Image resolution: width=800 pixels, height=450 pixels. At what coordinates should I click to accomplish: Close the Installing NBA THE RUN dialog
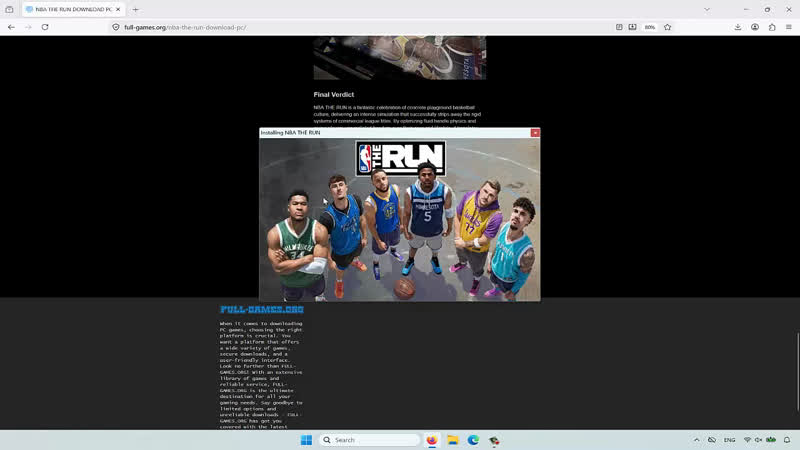pyautogui.click(x=535, y=133)
